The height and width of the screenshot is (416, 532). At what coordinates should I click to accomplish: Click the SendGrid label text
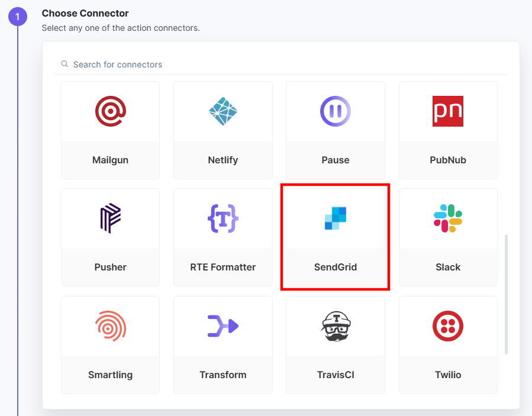pos(335,267)
